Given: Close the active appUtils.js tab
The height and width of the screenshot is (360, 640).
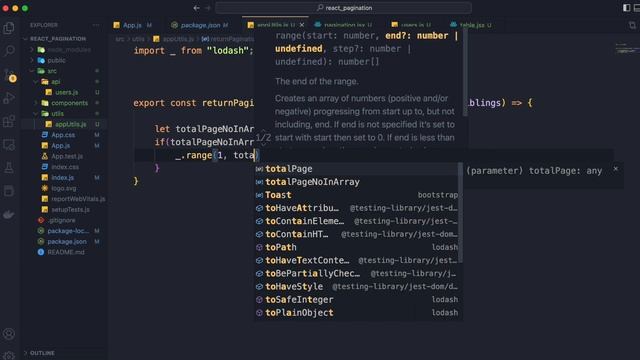Looking at the screenshot, I should [302, 25].
